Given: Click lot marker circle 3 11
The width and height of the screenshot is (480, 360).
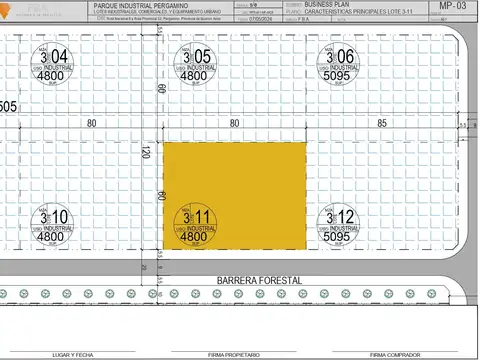Looking at the screenshot, I should pyautogui.click(x=195, y=225).
